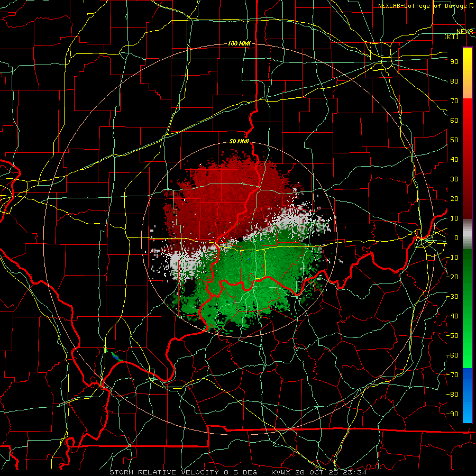Click the positive 70 scale label
This screenshot has width=476, height=476.
(x=454, y=101)
